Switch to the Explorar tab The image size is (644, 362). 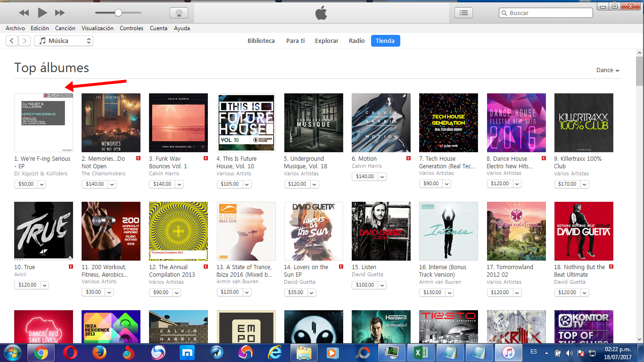click(327, 41)
